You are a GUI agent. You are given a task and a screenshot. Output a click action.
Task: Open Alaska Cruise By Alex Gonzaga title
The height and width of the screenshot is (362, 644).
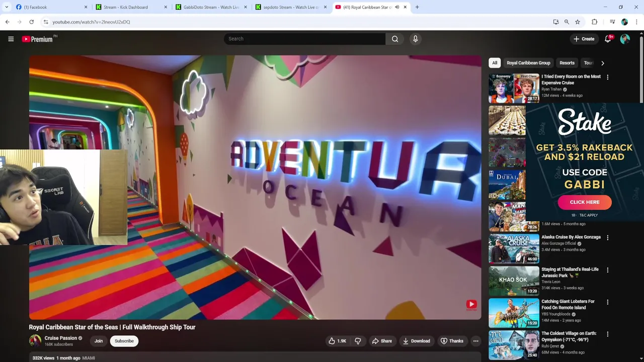571,237
